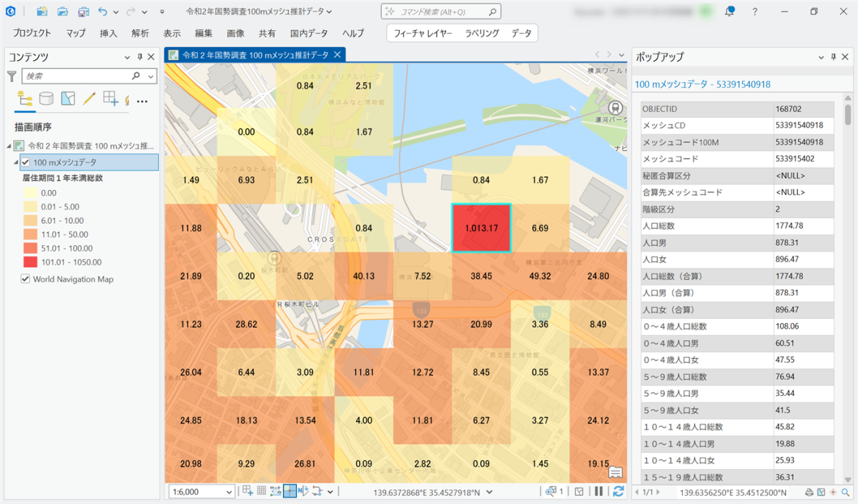
Task: Click the zoom-to-feature magnifier in popup pane
Action: [x=844, y=492]
